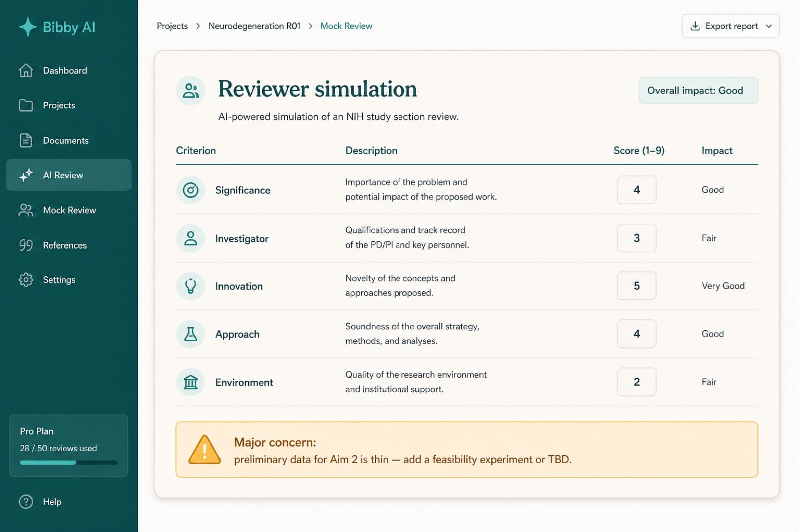The image size is (799, 532).
Task: Open the Dashboard menu item
Action: tap(69, 70)
